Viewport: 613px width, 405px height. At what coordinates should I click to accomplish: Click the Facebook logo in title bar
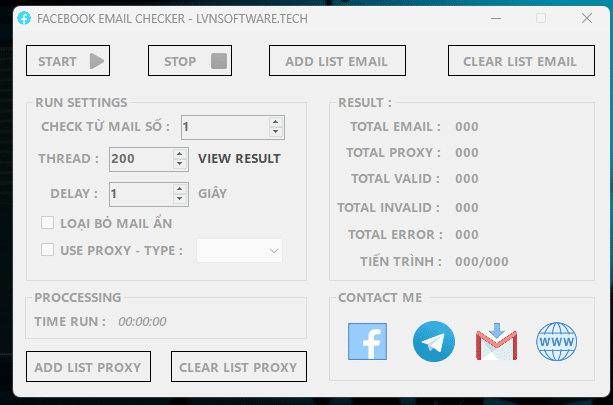tap(24, 18)
